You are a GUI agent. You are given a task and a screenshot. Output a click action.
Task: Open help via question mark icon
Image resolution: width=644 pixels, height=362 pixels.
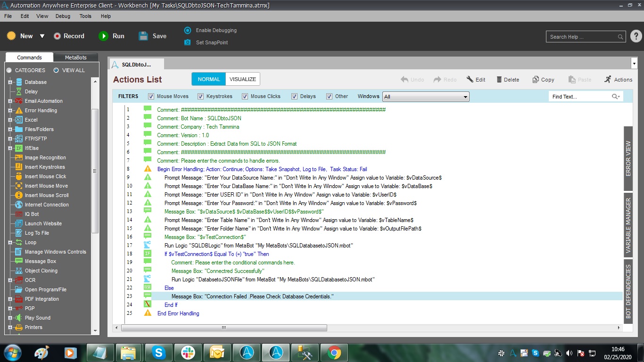tap(636, 36)
